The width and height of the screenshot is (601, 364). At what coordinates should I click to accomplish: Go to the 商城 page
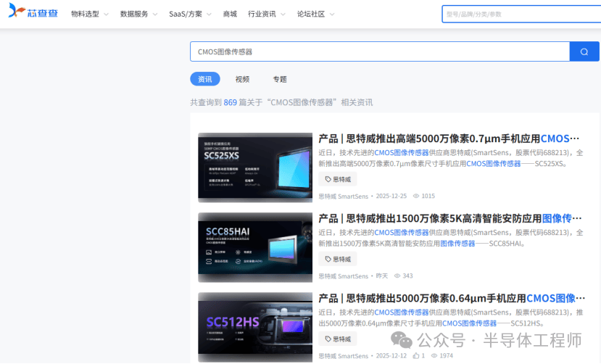pyautogui.click(x=230, y=15)
